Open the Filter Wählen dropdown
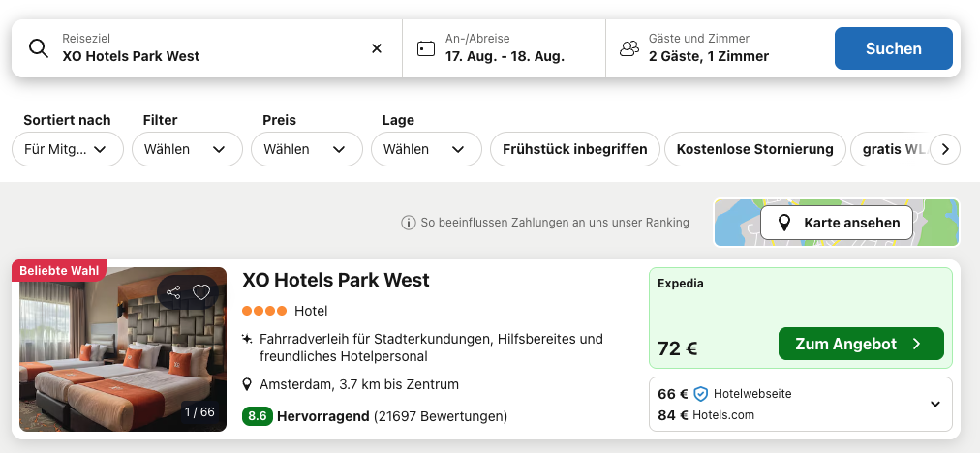The height and width of the screenshot is (453, 980). tap(187, 149)
